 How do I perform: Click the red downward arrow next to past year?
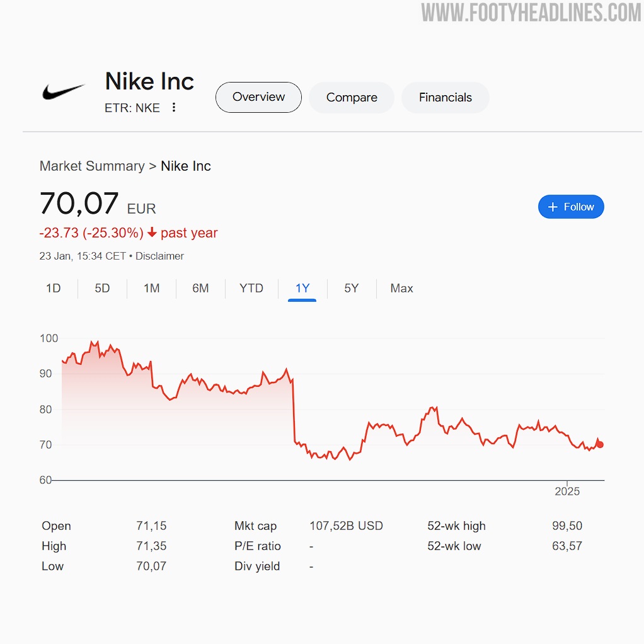coord(152,233)
